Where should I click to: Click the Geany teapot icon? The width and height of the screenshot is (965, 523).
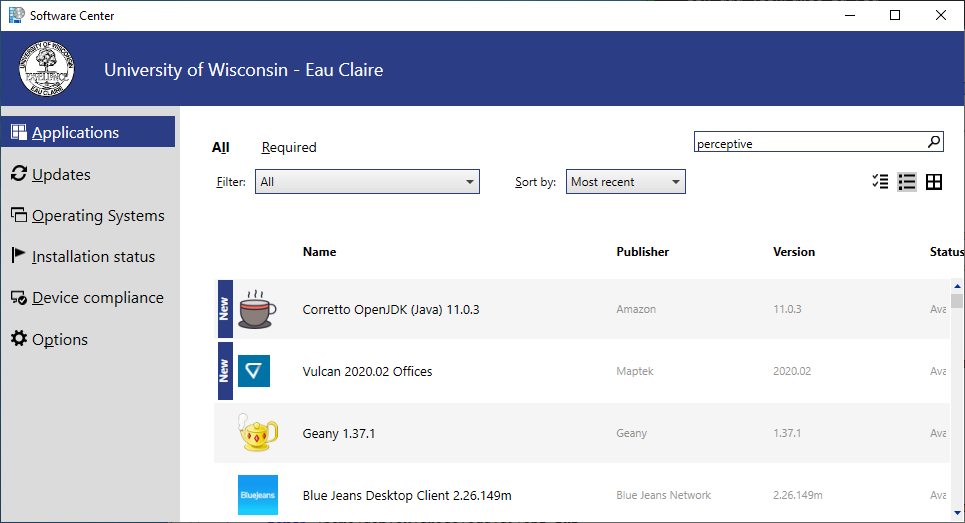[256, 433]
